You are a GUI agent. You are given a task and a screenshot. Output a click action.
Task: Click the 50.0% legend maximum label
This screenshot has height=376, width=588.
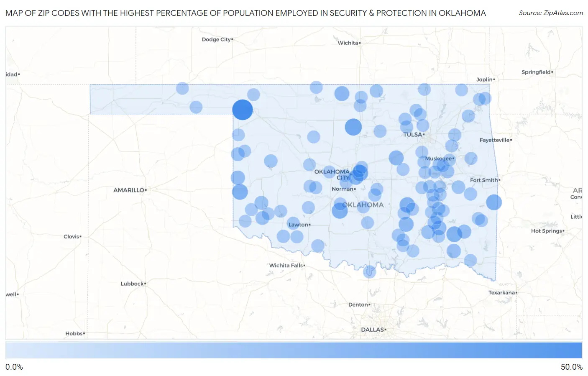point(572,367)
